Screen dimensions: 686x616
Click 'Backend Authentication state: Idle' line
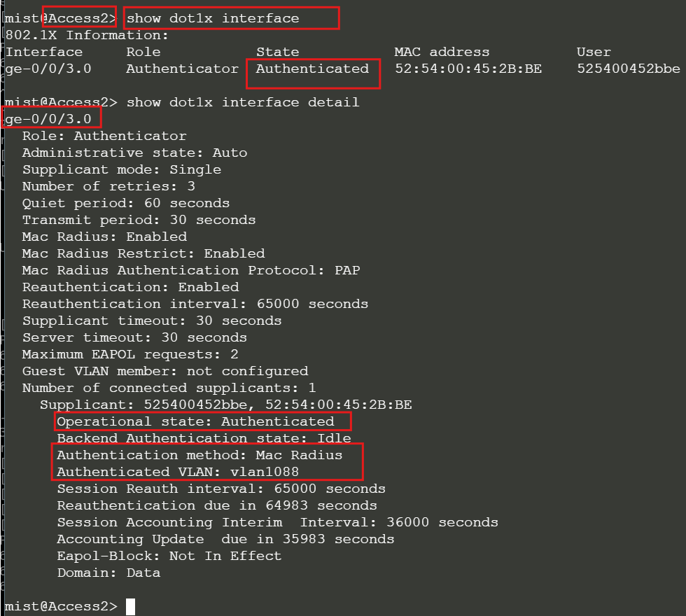(204, 438)
